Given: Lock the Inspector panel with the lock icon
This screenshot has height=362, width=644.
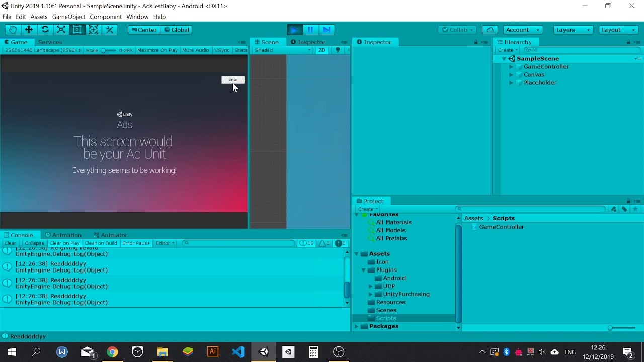Looking at the screenshot, I should click(x=476, y=42).
